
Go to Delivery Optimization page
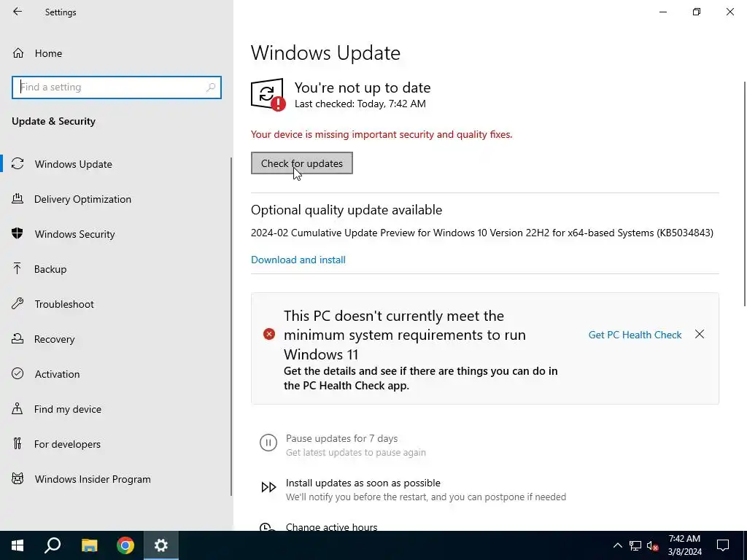[115, 199]
